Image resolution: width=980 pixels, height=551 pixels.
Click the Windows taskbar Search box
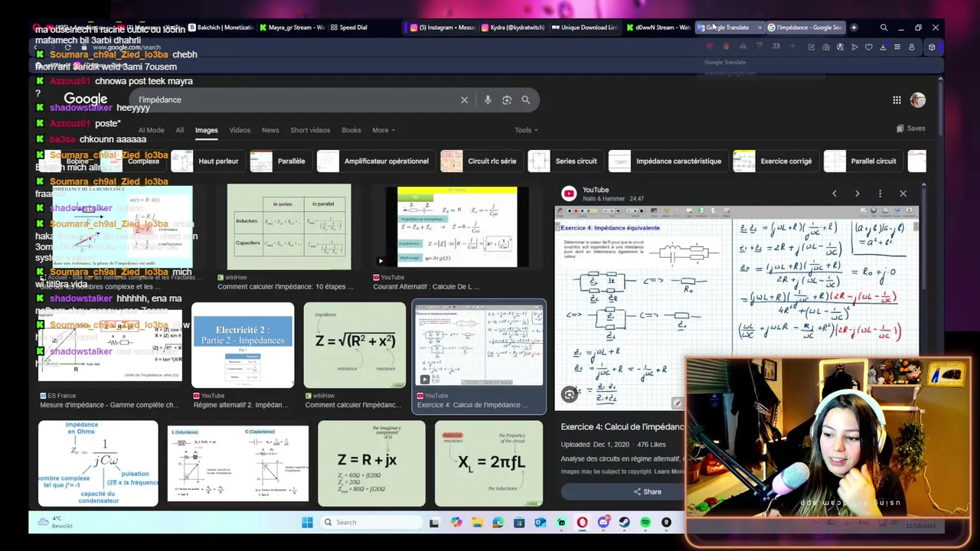pos(371,523)
